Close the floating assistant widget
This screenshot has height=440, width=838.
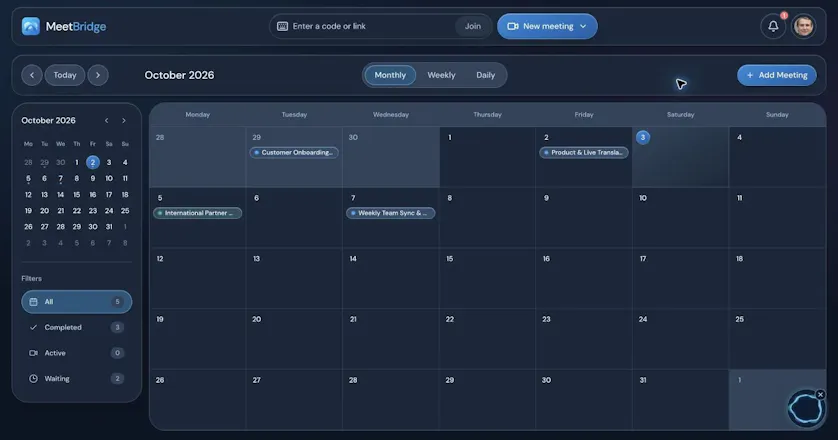[820, 395]
